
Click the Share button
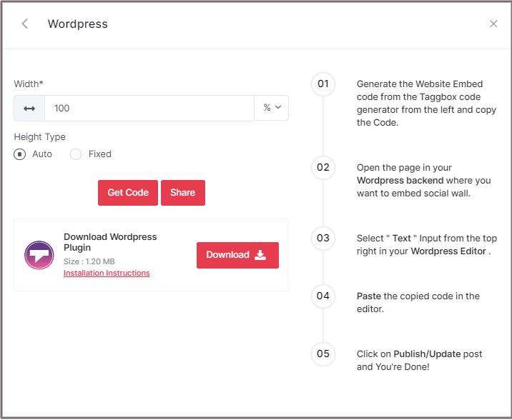(183, 193)
